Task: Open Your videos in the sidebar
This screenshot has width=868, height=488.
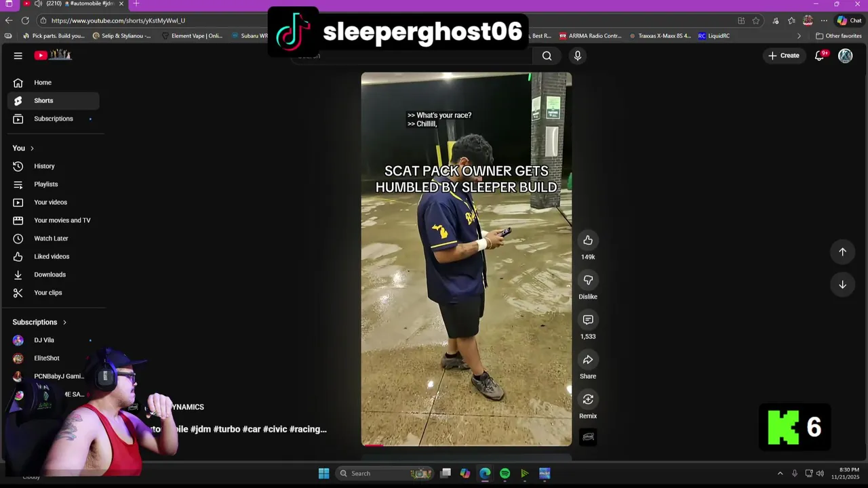Action: pyautogui.click(x=54, y=202)
